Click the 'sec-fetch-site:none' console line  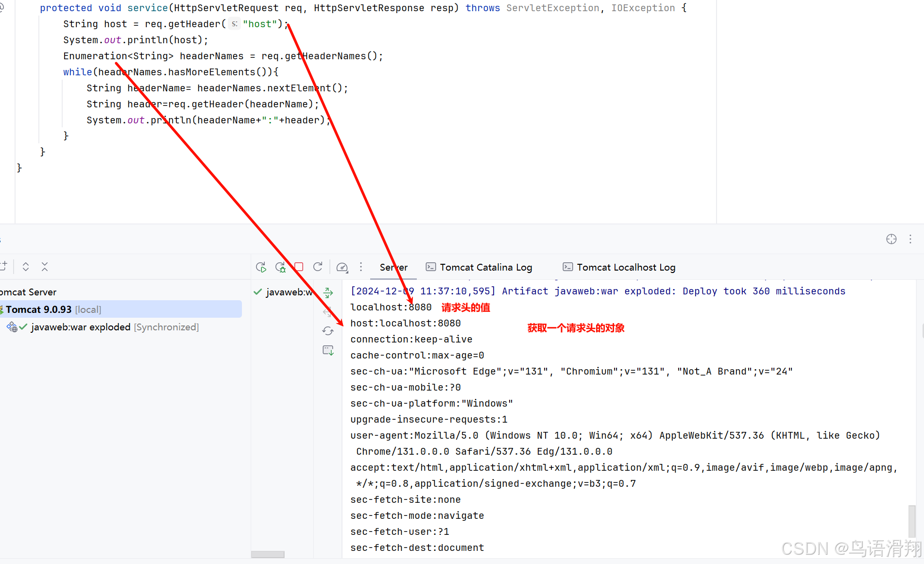click(406, 499)
